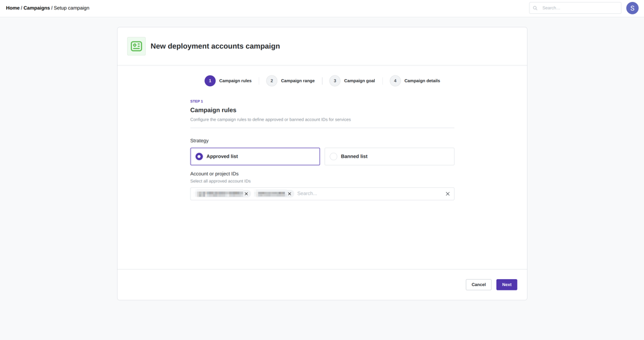
Task: Go to the Campaign range step label
Action: 297,81
